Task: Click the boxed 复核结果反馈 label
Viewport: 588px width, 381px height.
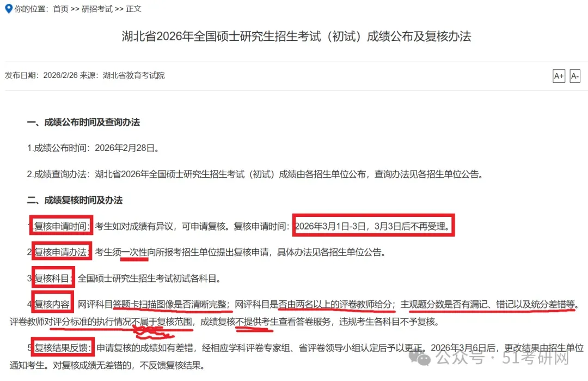Action: (63, 348)
